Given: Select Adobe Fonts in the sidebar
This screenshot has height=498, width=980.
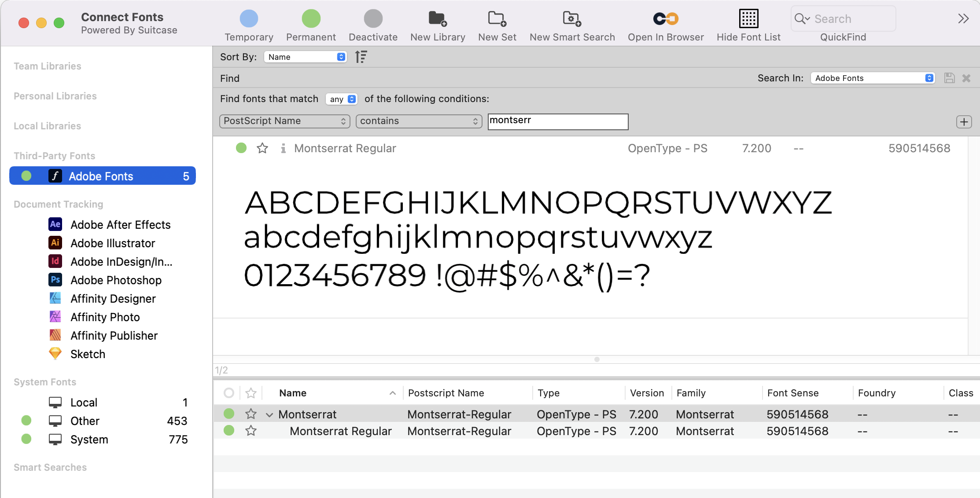Looking at the screenshot, I should click(101, 176).
